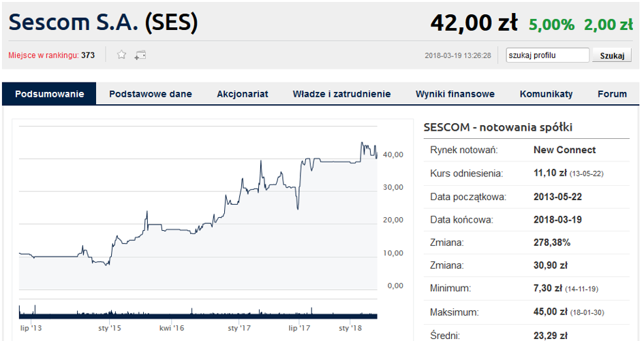
Task: Add SES to favorites with star icon
Action: click(x=121, y=54)
